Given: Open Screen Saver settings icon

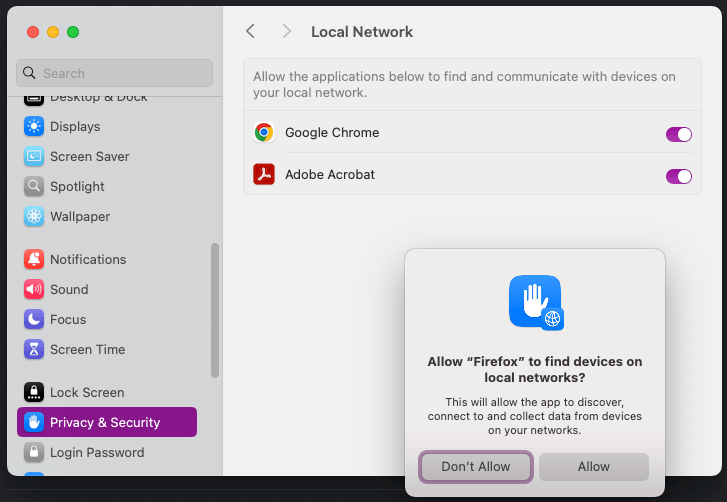Looking at the screenshot, I should pyautogui.click(x=34, y=157).
